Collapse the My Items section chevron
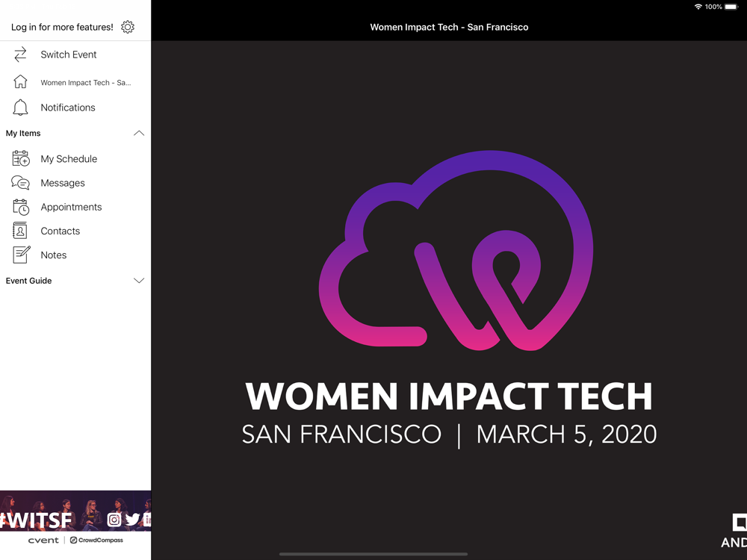747x560 pixels. [x=139, y=134]
